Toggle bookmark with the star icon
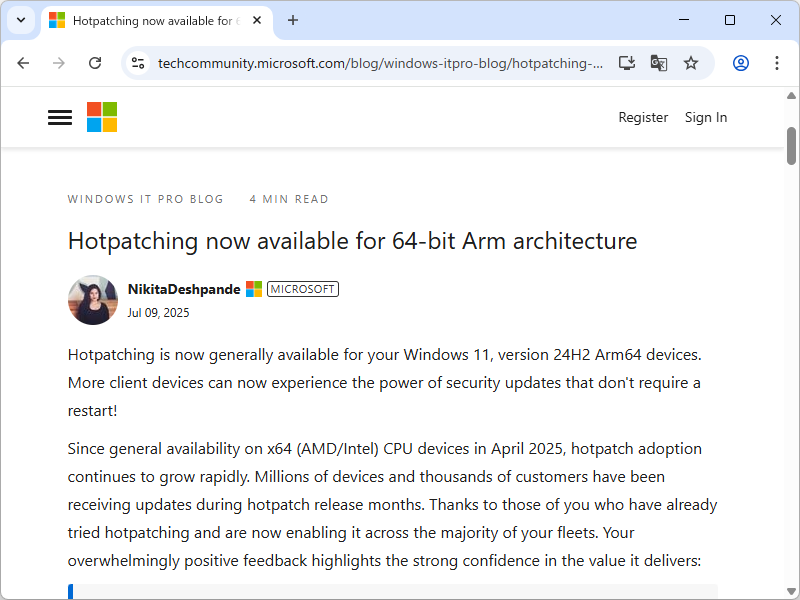Viewport: 800px width, 600px height. point(691,62)
